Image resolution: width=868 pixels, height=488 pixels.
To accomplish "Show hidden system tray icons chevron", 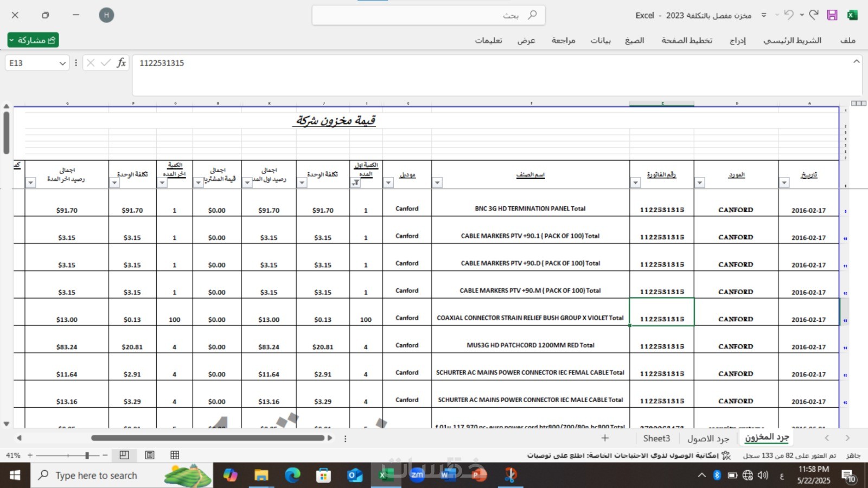I will 701,476.
